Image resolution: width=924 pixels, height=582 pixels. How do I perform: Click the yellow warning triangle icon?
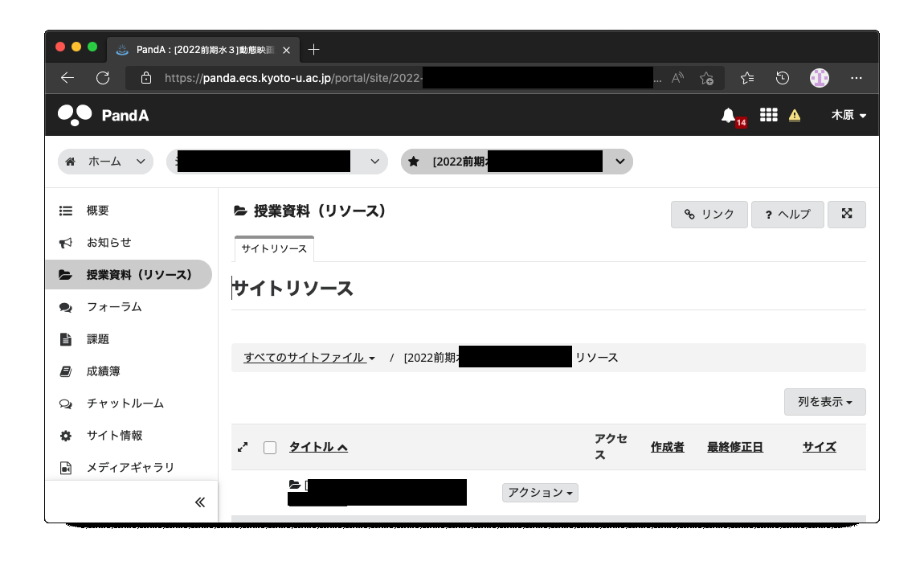pos(795,116)
